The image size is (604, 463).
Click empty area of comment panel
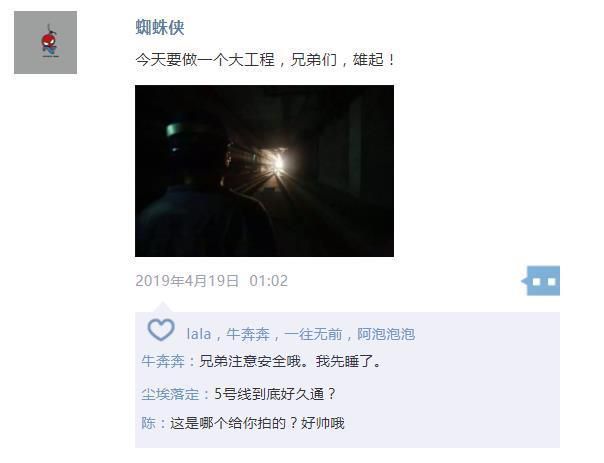pyautogui.click(x=462, y=393)
